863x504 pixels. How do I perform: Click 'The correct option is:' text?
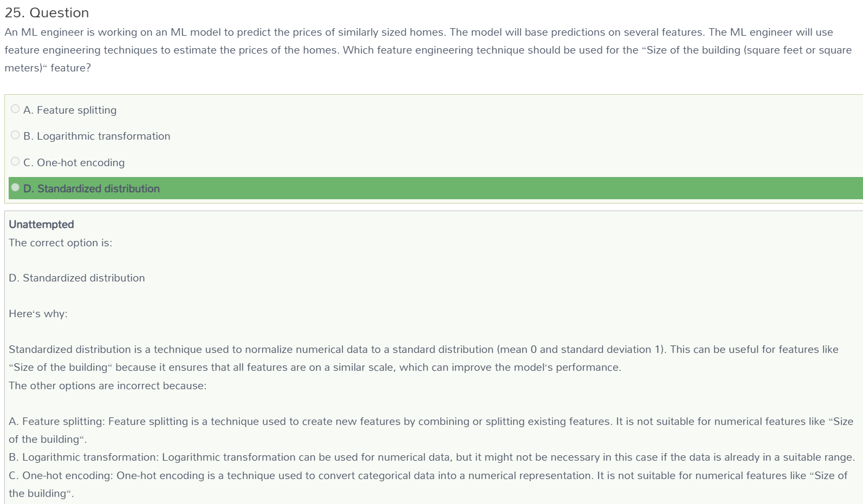pyautogui.click(x=61, y=243)
